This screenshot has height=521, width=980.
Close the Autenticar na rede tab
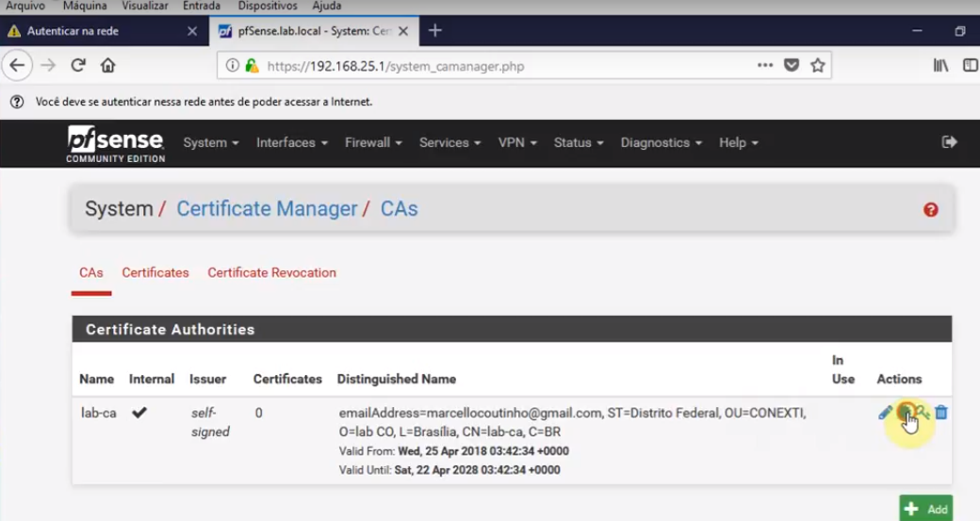point(192,31)
